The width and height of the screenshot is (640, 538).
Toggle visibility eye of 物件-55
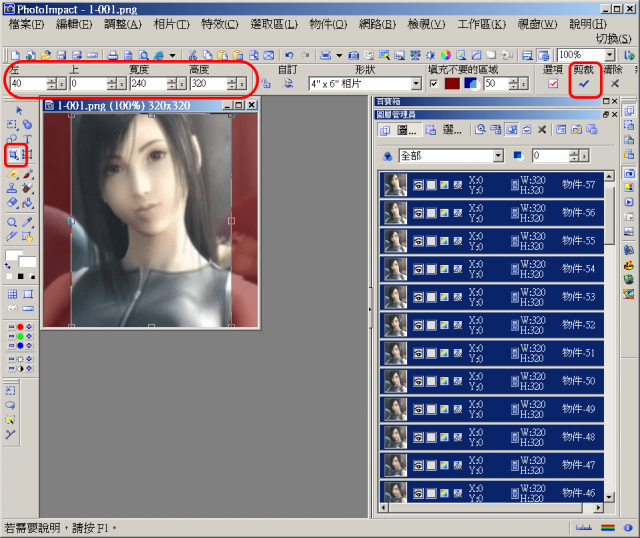(x=418, y=241)
